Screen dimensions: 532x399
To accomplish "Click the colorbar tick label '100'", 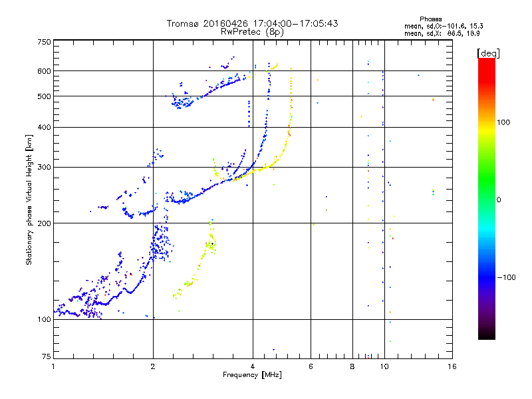I will 503,122.
